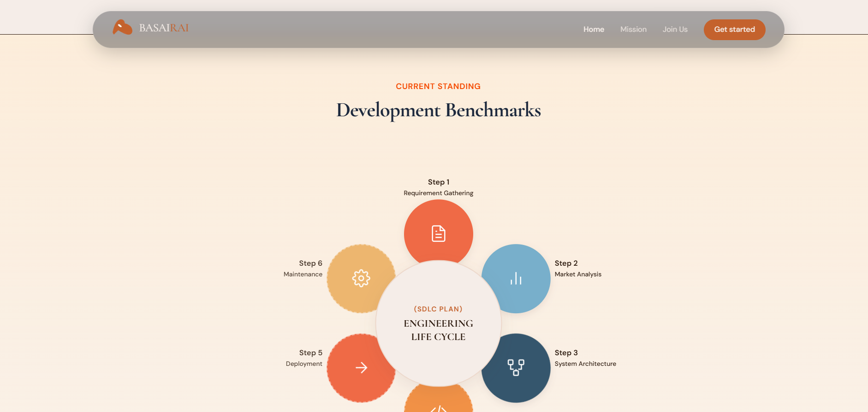Select the Market Analysis bar chart icon

(516, 279)
